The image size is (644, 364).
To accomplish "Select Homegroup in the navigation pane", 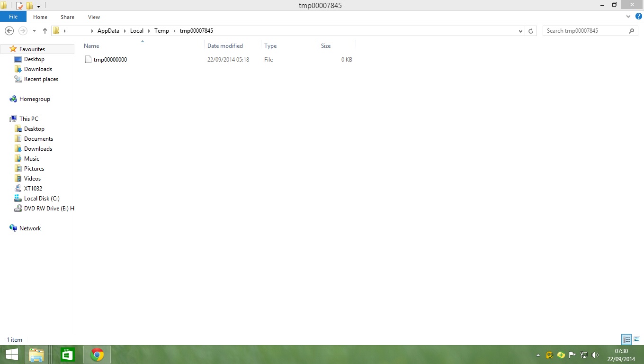I will (35, 99).
